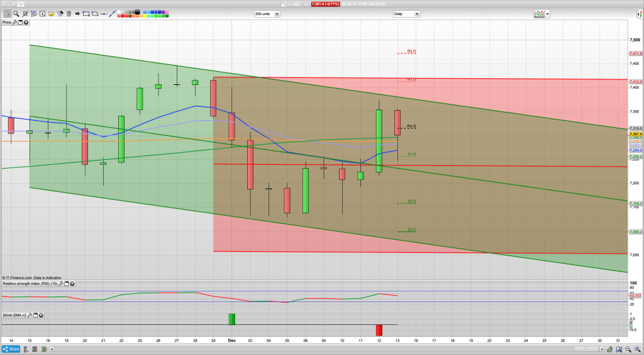The height and width of the screenshot is (355, 644).
Task: Click the chart style indicator icon
Action: point(539,14)
